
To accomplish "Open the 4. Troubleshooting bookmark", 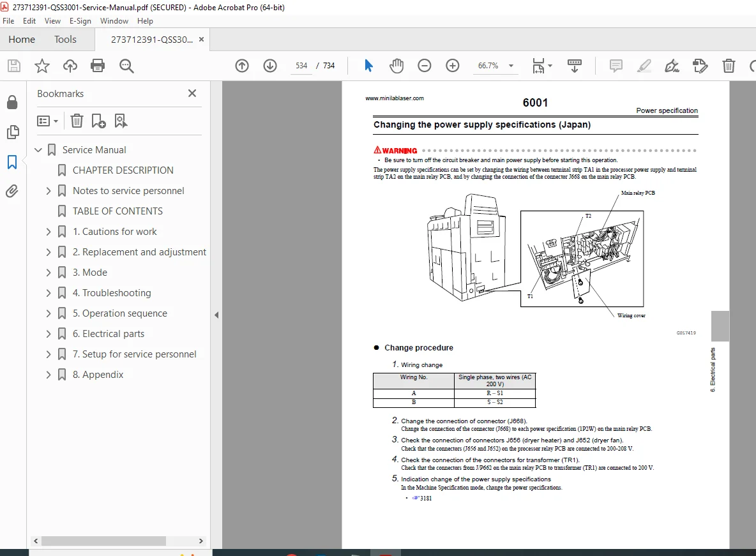I will tap(112, 293).
